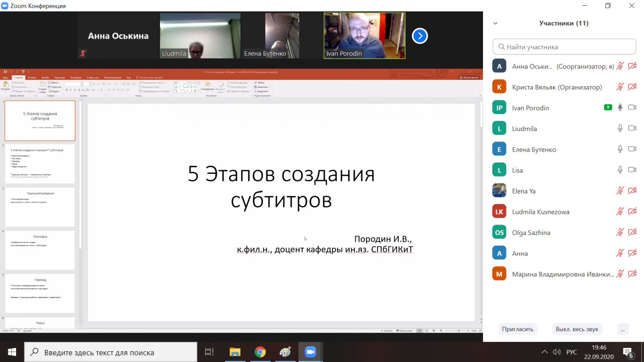Screen dimensions: 644x362
Task: Select Olga Sazhina in participants list
Action: (x=564, y=233)
